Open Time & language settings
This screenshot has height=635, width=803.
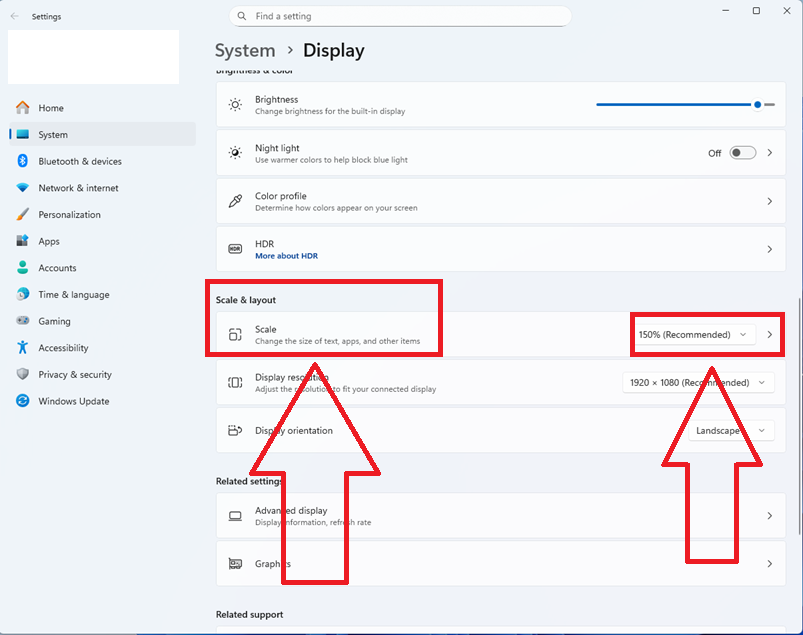[102, 294]
